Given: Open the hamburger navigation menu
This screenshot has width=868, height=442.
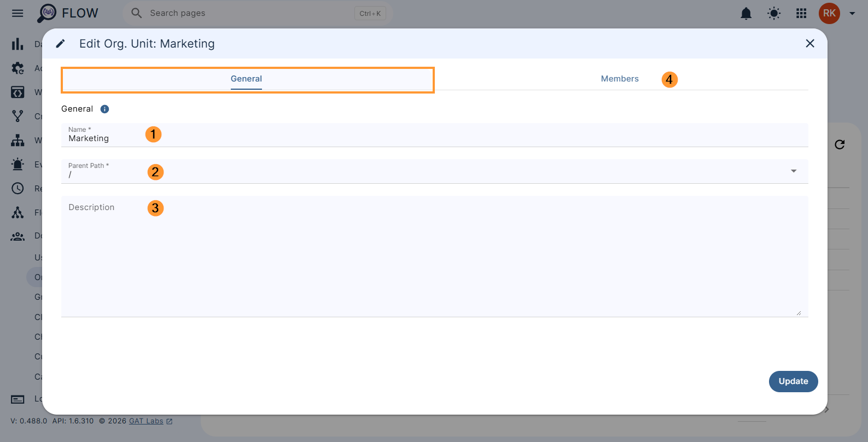Looking at the screenshot, I should pyautogui.click(x=18, y=13).
